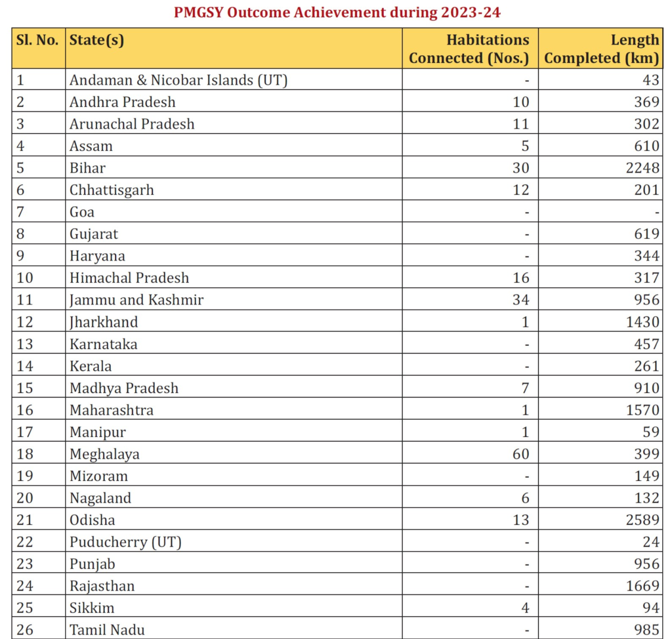
Task: Click Jharkhand's length value 1430
Action: pyautogui.click(x=642, y=322)
